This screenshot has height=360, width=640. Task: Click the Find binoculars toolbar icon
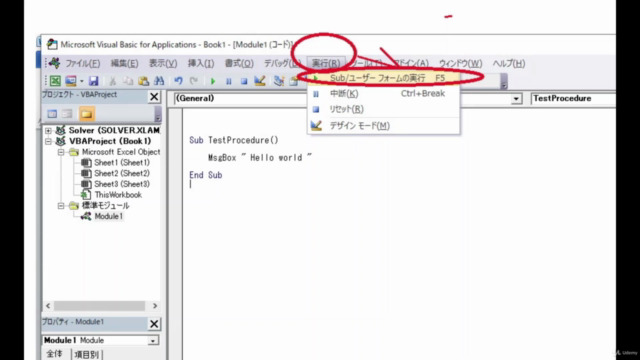pos(159,81)
